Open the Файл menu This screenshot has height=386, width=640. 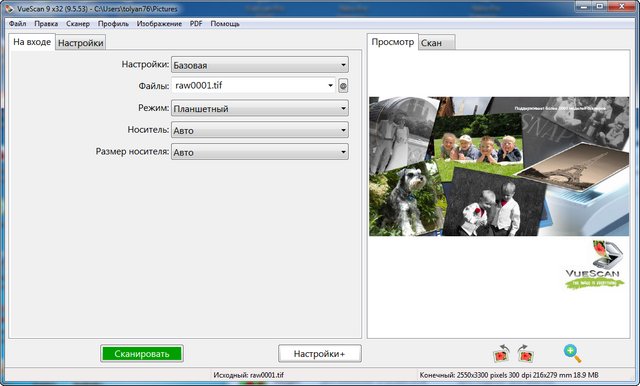point(18,24)
